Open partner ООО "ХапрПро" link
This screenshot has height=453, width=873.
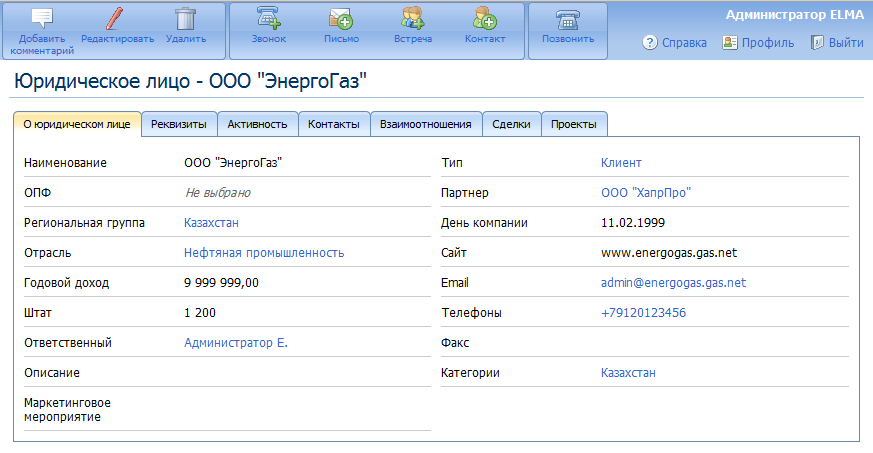click(646, 193)
